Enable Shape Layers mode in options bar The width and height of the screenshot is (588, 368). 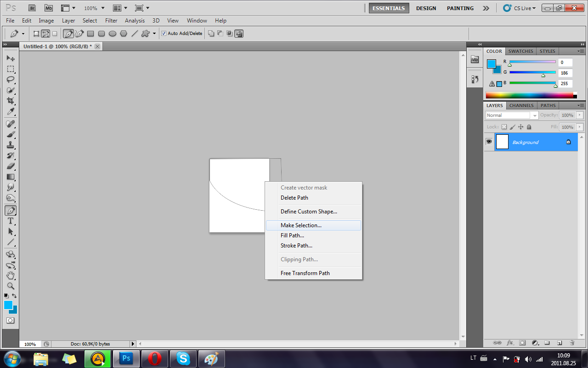pyautogui.click(x=36, y=34)
